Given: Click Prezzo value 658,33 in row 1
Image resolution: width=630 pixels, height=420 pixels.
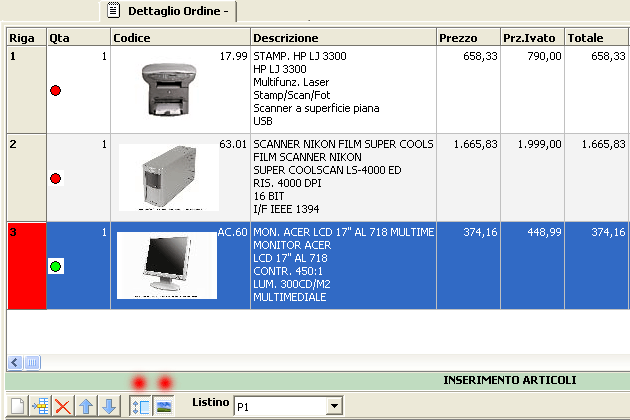Looking at the screenshot, I should [x=480, y=56].
